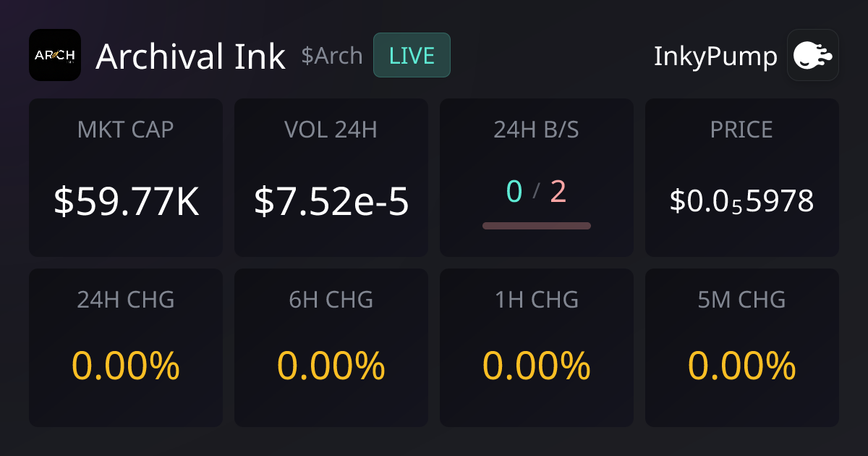
Task: Click the 24H CHG percentage card
Action: click(126, 347)
